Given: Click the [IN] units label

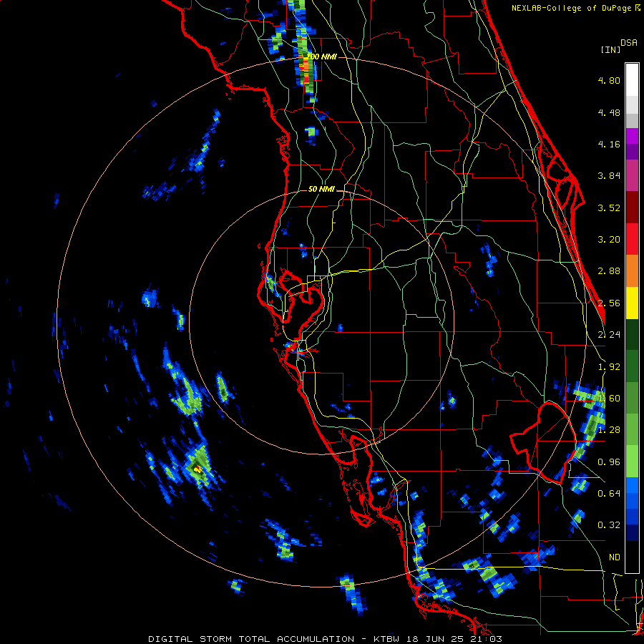Looking at the screenshot, I should pyautogui.click(x=610, y=49).
